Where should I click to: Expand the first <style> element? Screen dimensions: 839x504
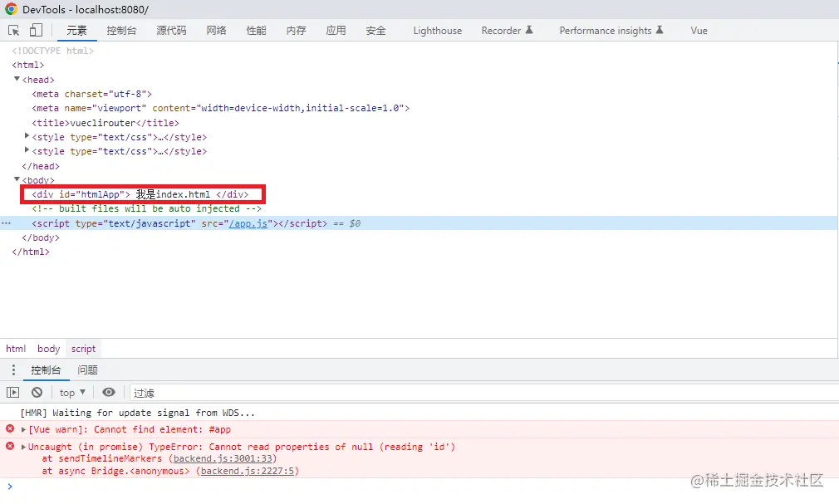26,136
